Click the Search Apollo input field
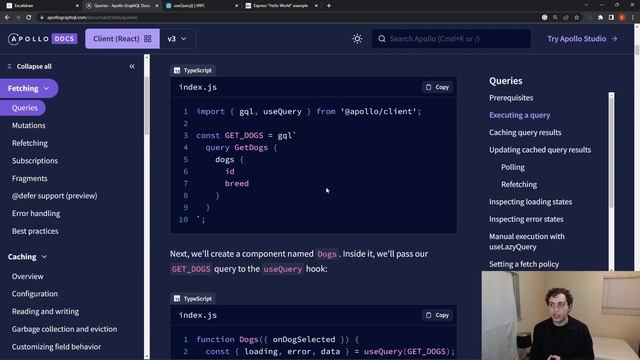 [451, 39]
